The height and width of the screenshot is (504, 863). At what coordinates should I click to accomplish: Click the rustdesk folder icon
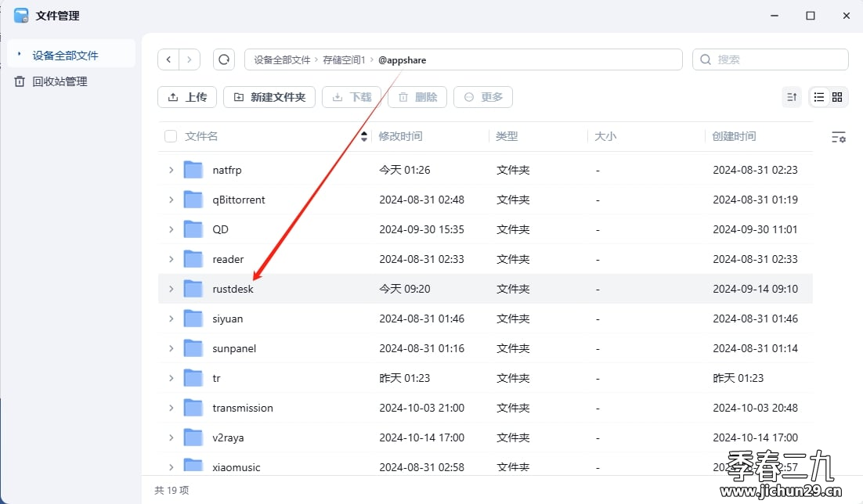click(x=193, y=289)
